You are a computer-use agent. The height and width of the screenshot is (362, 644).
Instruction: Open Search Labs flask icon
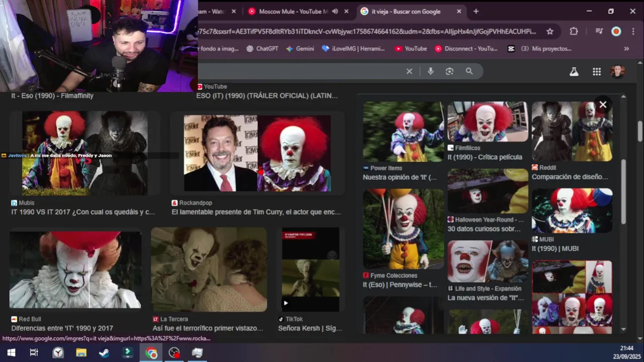point(574,71)
